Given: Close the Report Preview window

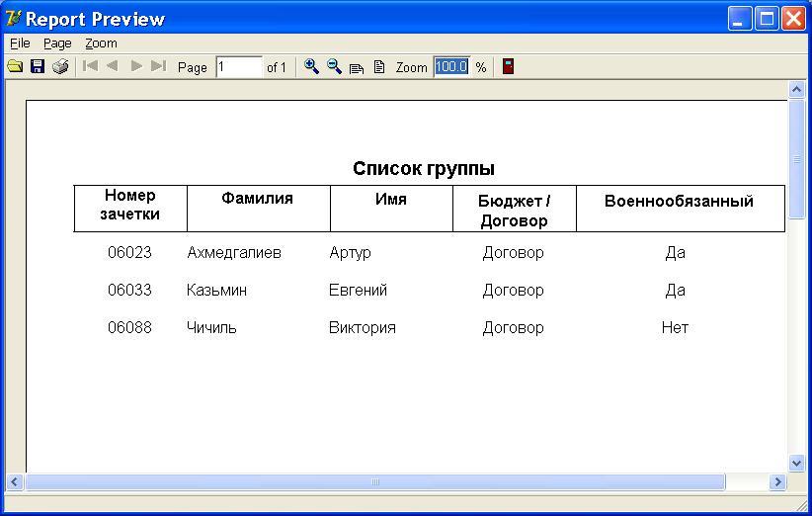Looking at the screenshot, I should [x=793, y=19].
